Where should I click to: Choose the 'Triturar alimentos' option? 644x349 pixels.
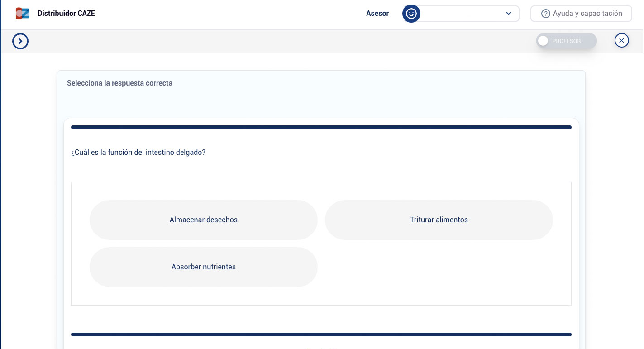(x=439, y=220)
